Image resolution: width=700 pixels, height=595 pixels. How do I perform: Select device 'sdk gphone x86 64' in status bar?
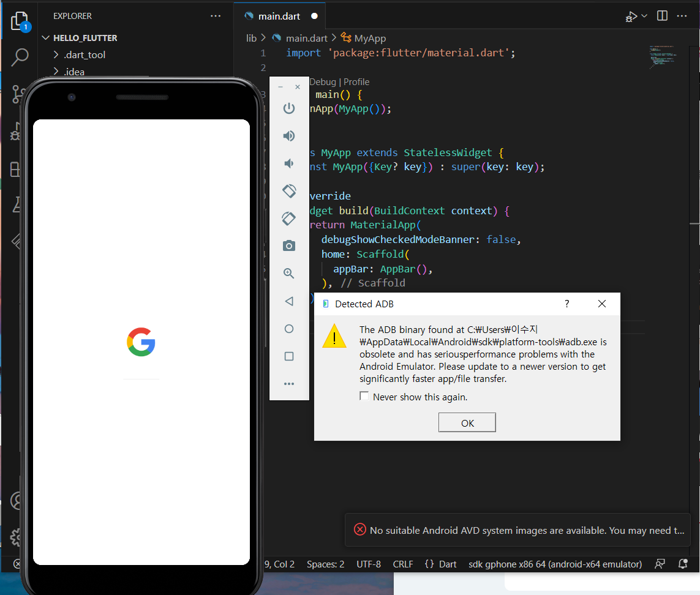(x=555, y=564)
